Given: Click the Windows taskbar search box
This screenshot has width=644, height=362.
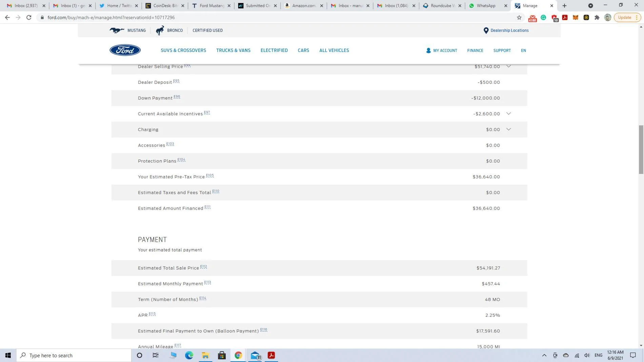Looking at the screenshot, I should 74,355.
